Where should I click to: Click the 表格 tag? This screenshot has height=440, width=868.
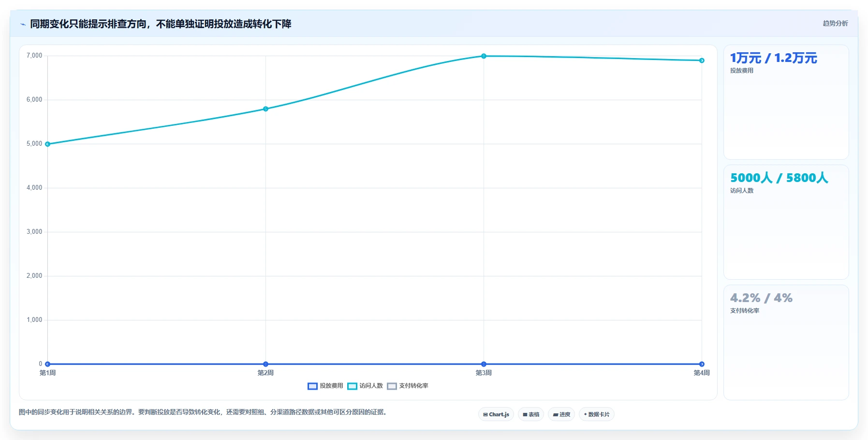[x=531, y=414]
